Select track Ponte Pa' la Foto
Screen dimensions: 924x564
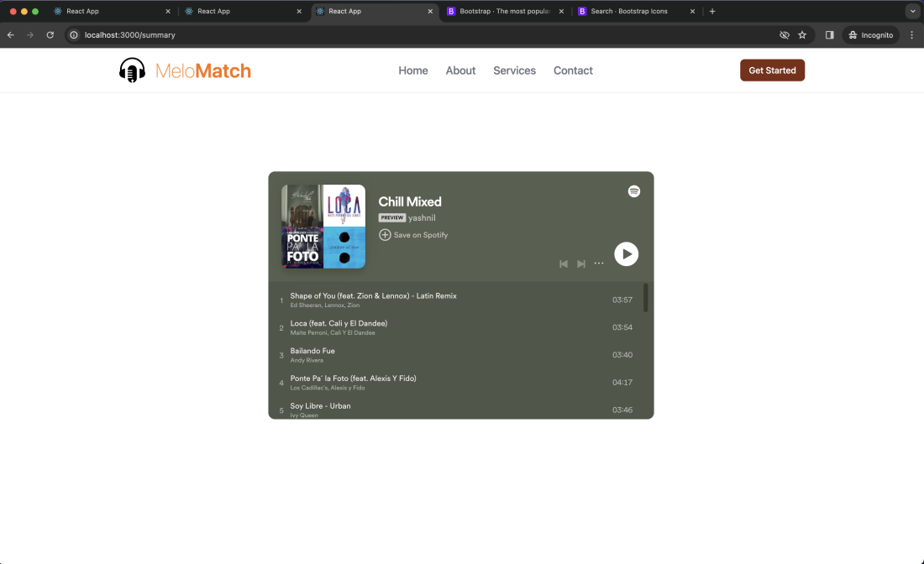coord(353,379)
